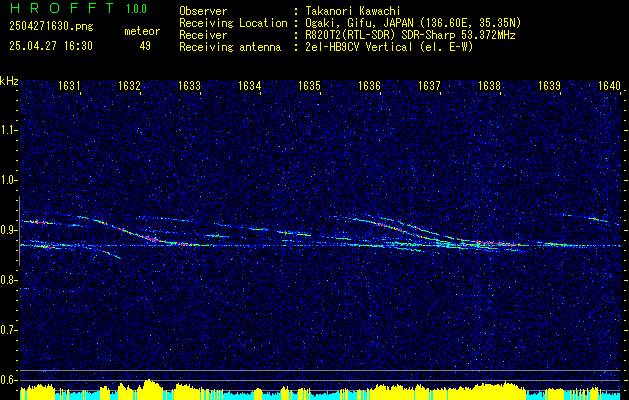Click the meteor label
This screenshot has height=400, width=629.
(142, 31)
